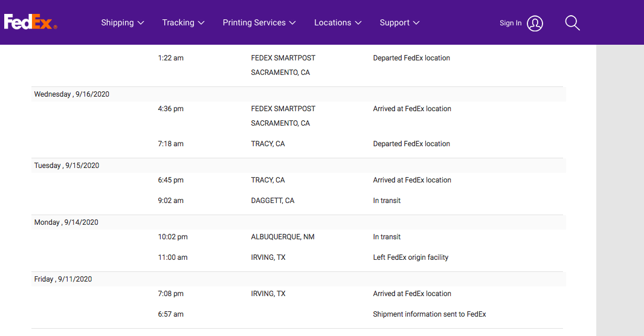Click the user profile icon
Viewport: 644px width, 336px height.
click(x=535, y=24)
